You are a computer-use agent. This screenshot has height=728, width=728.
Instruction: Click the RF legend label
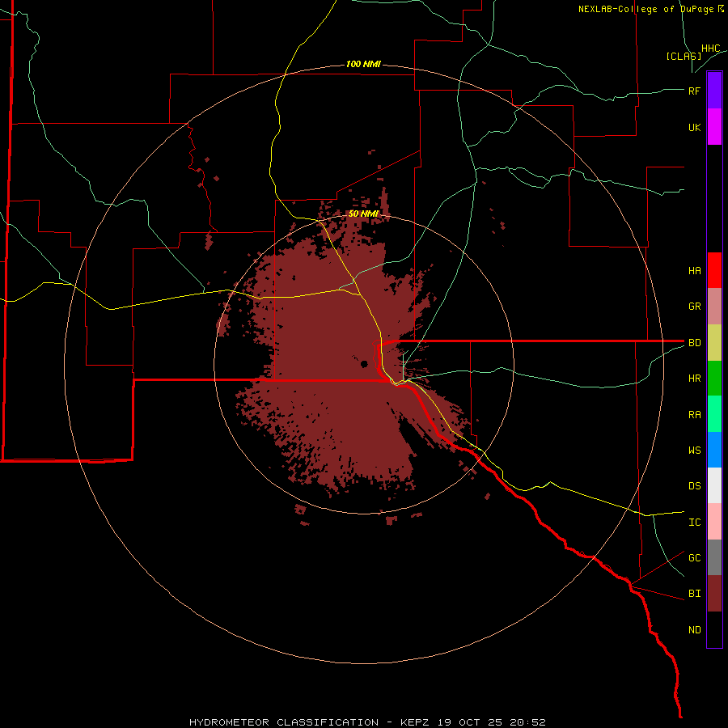point(694,91)
